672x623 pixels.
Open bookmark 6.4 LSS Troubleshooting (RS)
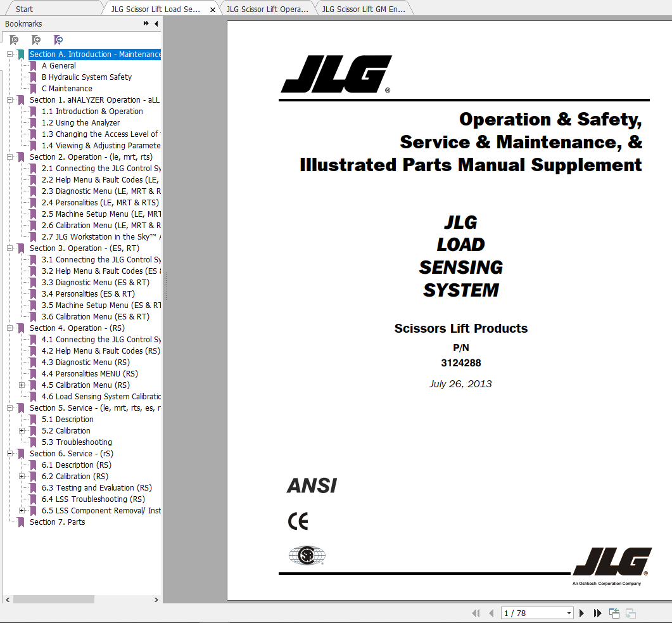coord(94,499)
